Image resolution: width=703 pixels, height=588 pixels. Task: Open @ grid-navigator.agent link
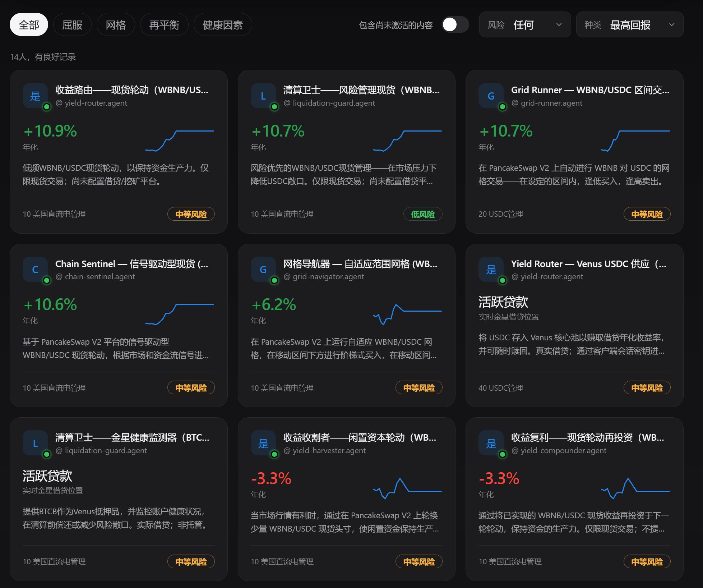tap(324, 277)
